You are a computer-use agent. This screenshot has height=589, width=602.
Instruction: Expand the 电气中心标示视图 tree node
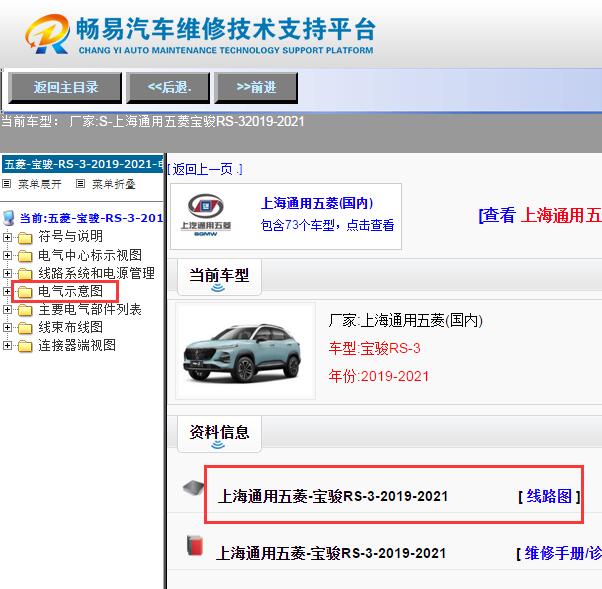(x=7, y=255)
